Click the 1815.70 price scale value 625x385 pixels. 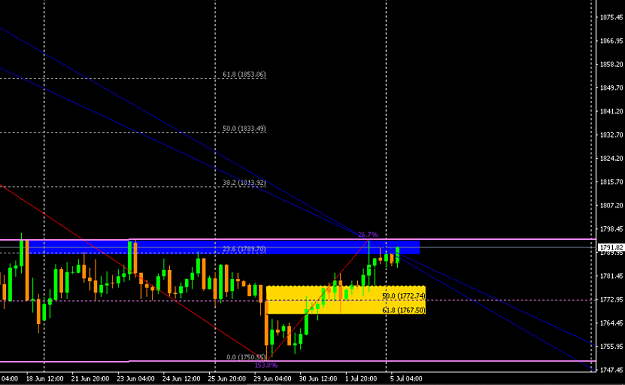[x=611, y=182]
